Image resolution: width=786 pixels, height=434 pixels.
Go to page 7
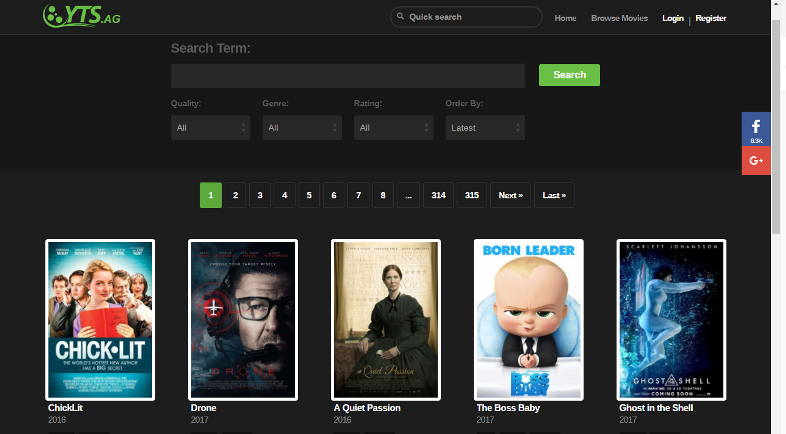coord(358,195)
